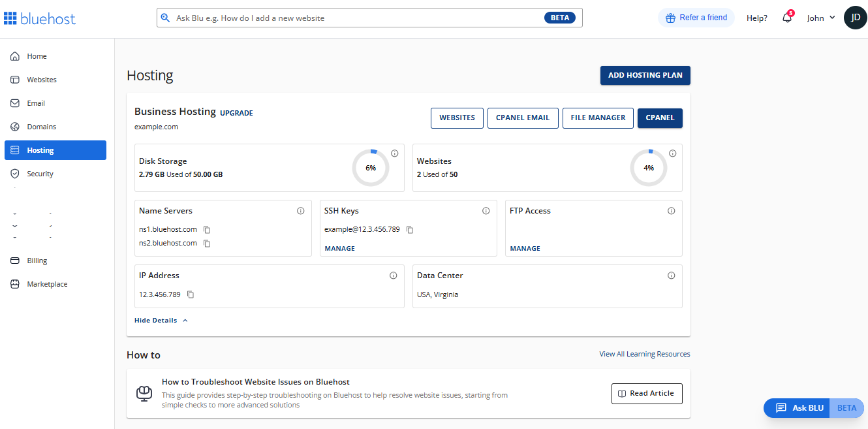The height and width of the screenshot is (429, 868).
Task: Open the troubleshooting guide via Read Article
Action: tap(647, 393)
